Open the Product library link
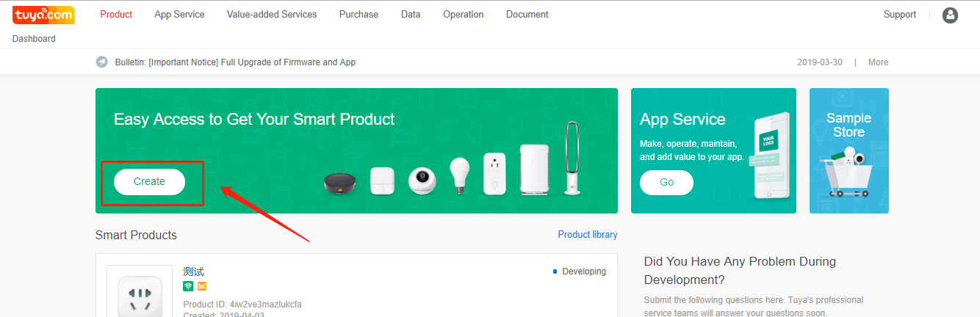 (x=587, y=235)
